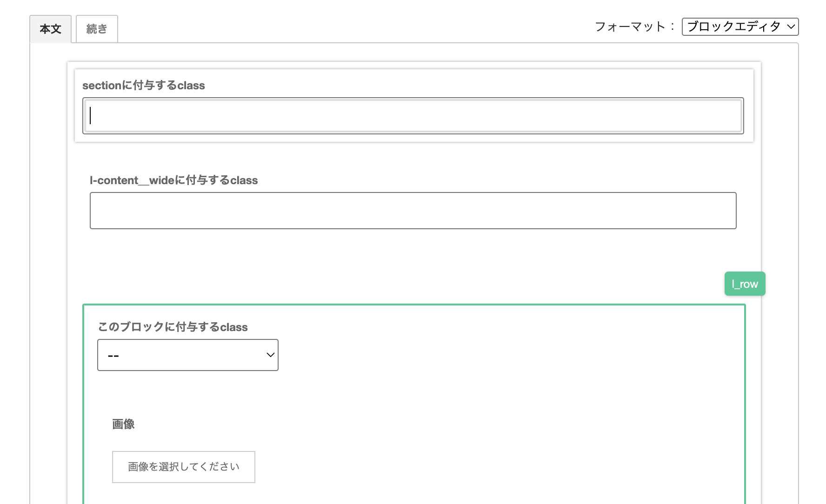The image size is (826, 504).
Task: Click the "--" value in block class select
Action: pyautogui.click(x=113, y=356)
